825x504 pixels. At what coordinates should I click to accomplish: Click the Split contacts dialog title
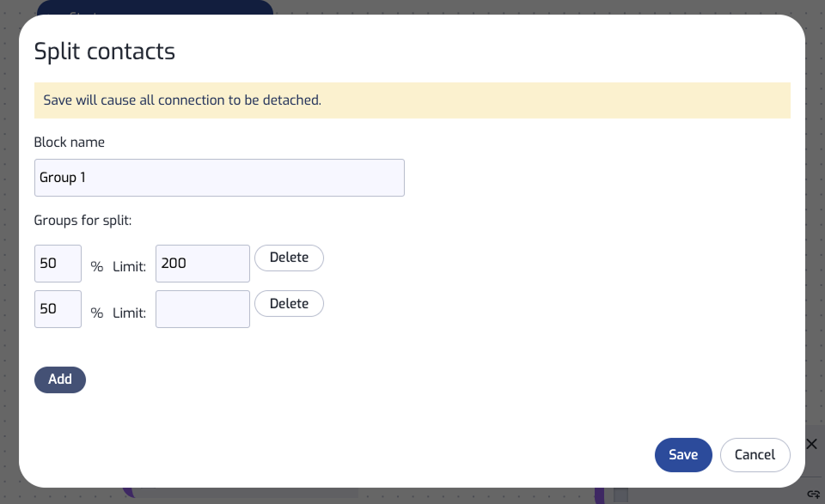point(104,52)
